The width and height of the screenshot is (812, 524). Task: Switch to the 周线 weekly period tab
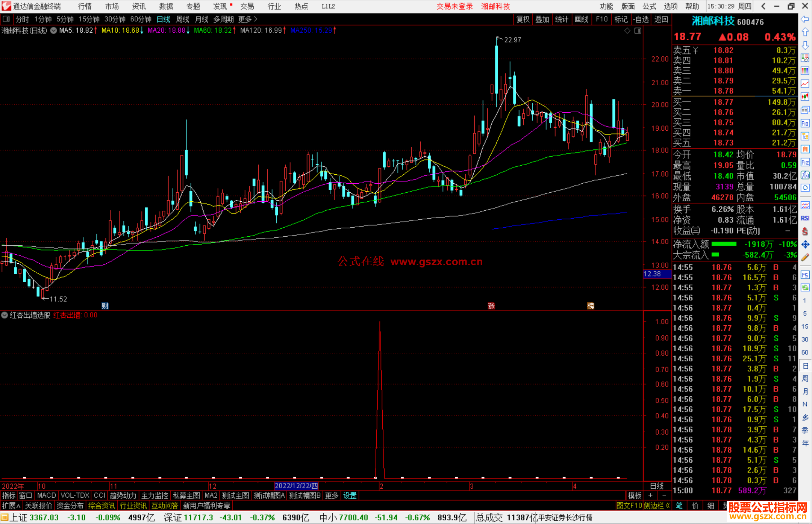pos(183,19)
